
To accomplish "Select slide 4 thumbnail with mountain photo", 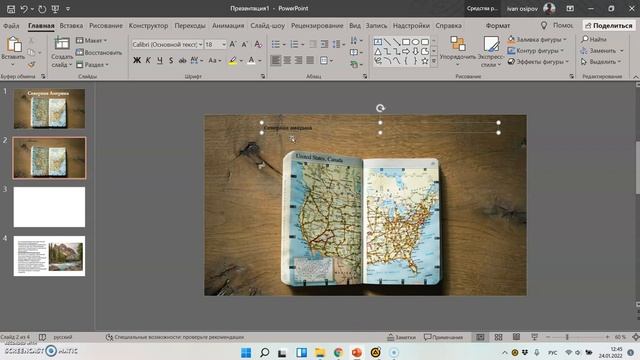I will coord(49,256).
